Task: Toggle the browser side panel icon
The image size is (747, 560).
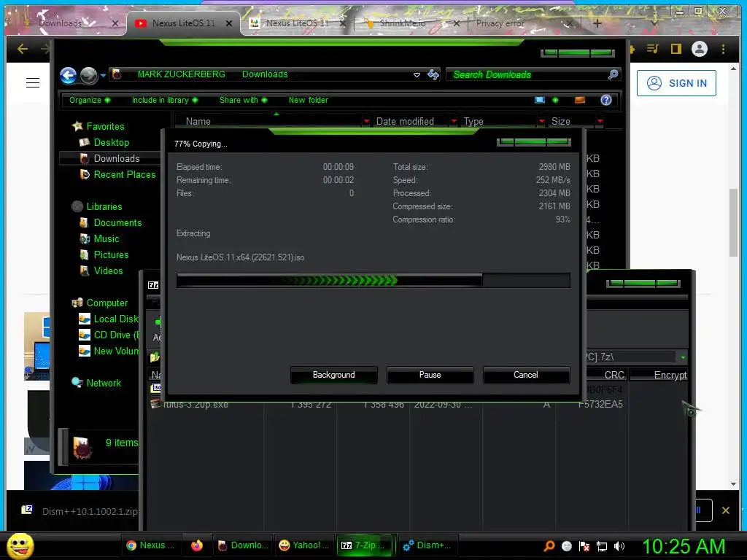Action: [676, 49]
